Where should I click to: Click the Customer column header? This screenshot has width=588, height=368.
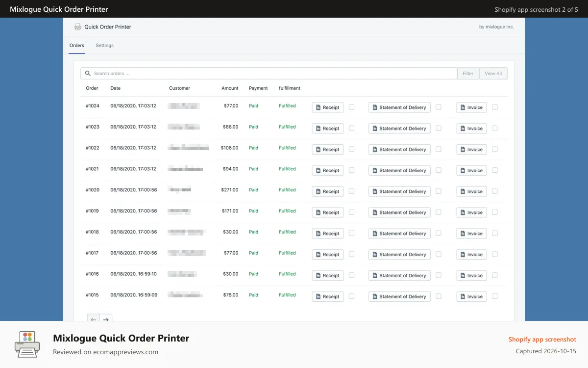[x=180, y=88]
